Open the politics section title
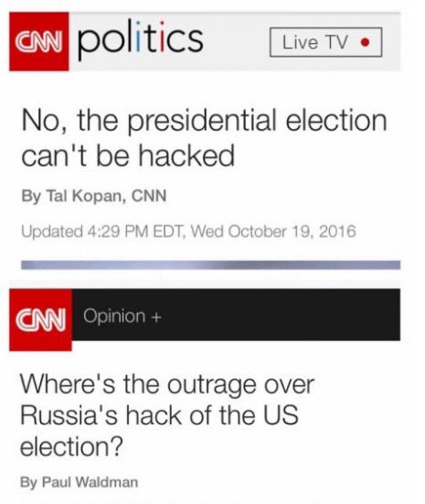 point(141,39)
